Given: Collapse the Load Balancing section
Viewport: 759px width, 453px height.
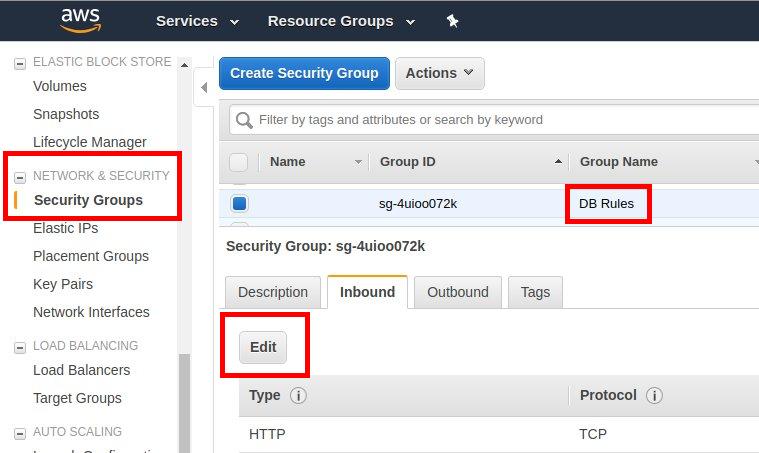Looking at the screenshot, I should [20, 347].
